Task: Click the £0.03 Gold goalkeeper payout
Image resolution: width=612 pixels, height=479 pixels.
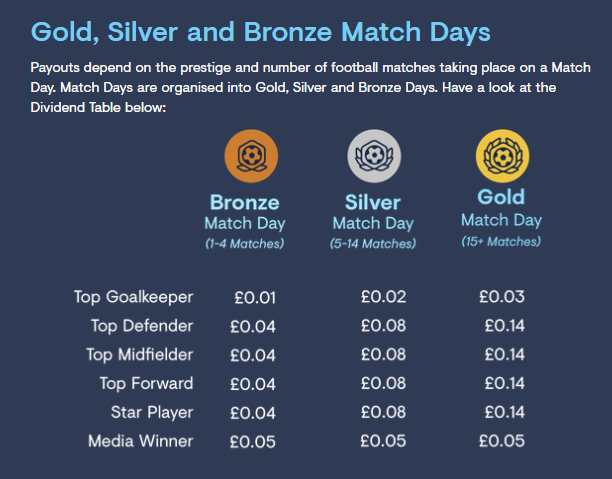Action: point(502,297)
